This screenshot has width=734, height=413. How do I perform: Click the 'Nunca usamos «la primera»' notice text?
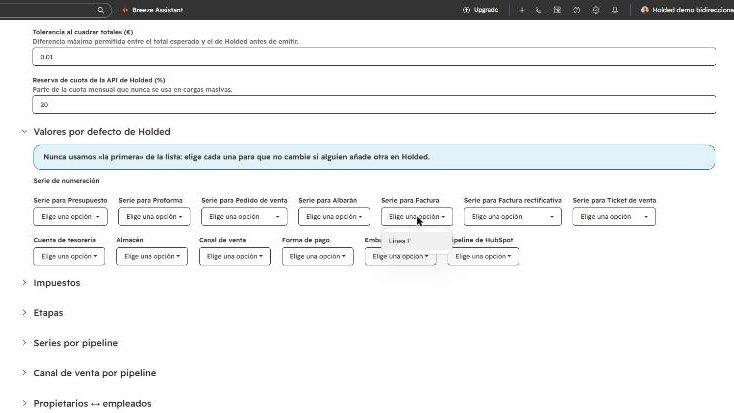236,157
